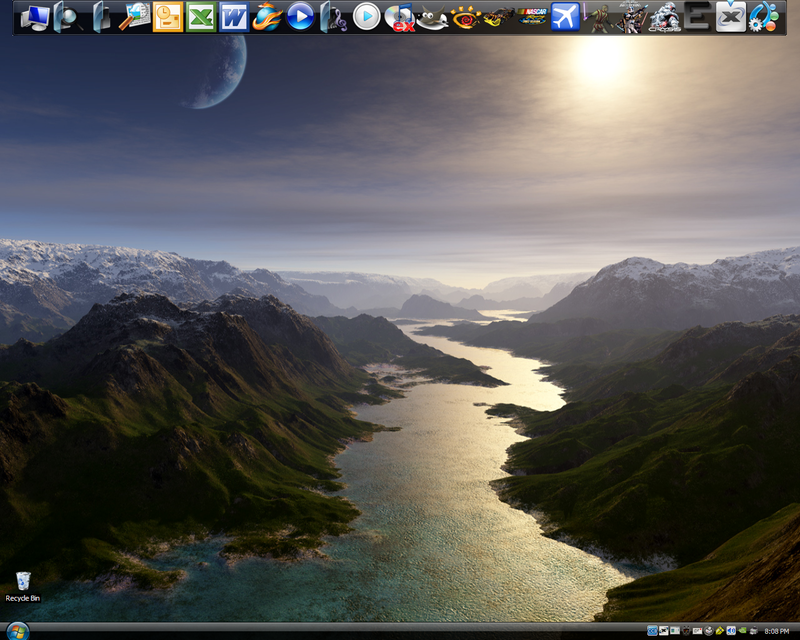Open the NVIDIA green tray icon
Screen dimensions: 800x640
[742, 631]
